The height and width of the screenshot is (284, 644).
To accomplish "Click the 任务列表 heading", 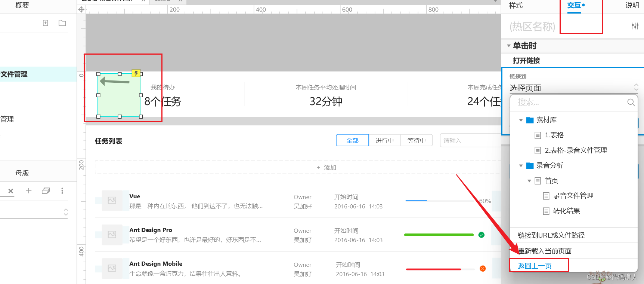I will pyautogui.click(x=109, y=141).
